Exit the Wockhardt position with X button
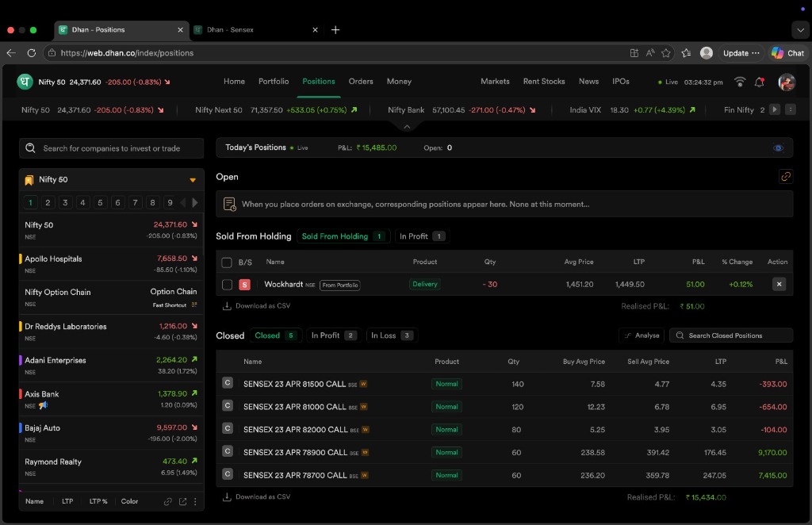 (779, 284)
